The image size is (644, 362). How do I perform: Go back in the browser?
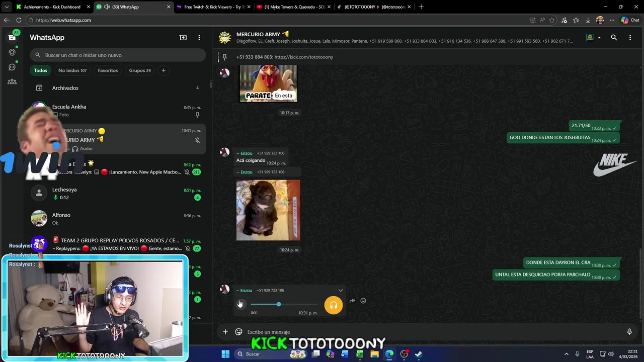click(7, 20)
